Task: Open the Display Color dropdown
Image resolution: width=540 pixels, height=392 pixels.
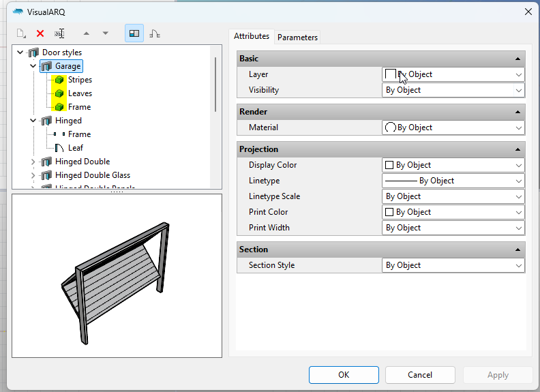Action: (453, 165)
